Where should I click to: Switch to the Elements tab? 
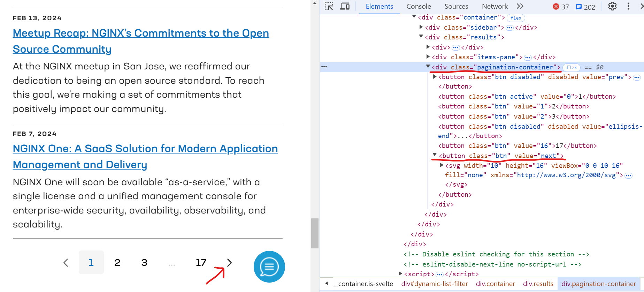(x=379, y=7)
